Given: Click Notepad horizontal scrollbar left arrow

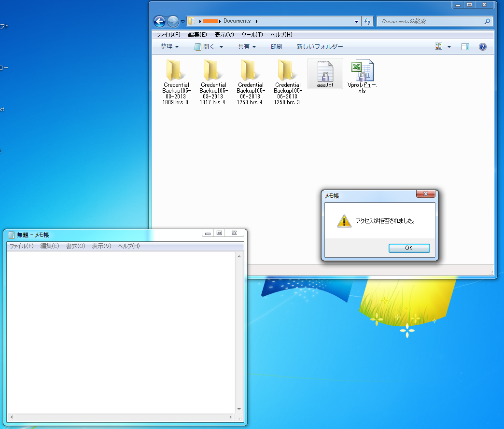Looking at the screenshot, I should click(12, 417).
